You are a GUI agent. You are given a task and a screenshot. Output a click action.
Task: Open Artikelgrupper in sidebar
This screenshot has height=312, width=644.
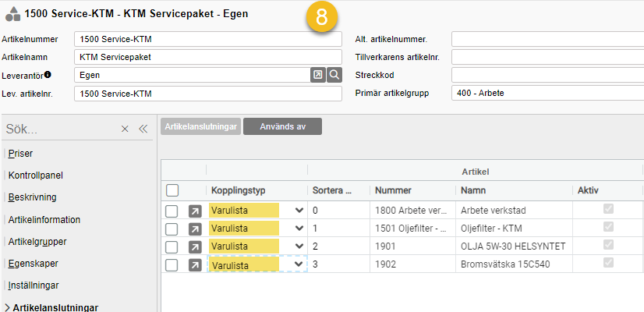(x=37, y=241)
